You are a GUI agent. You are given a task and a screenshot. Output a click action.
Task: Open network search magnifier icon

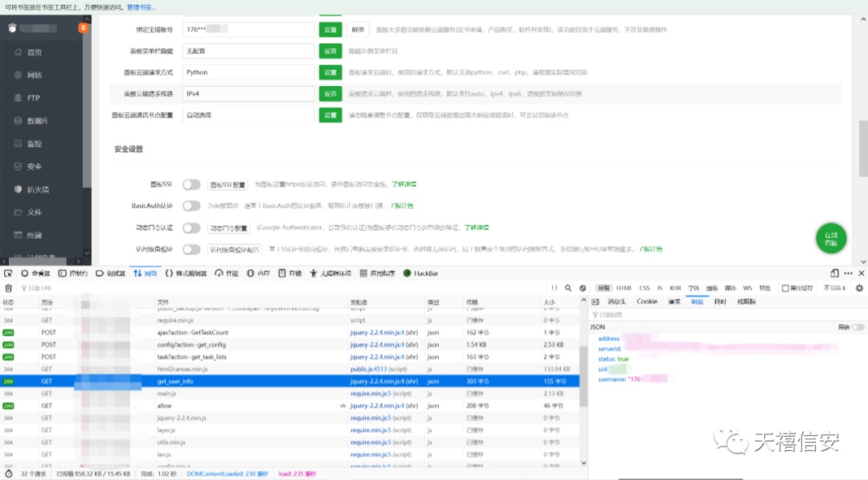[568, 288]
